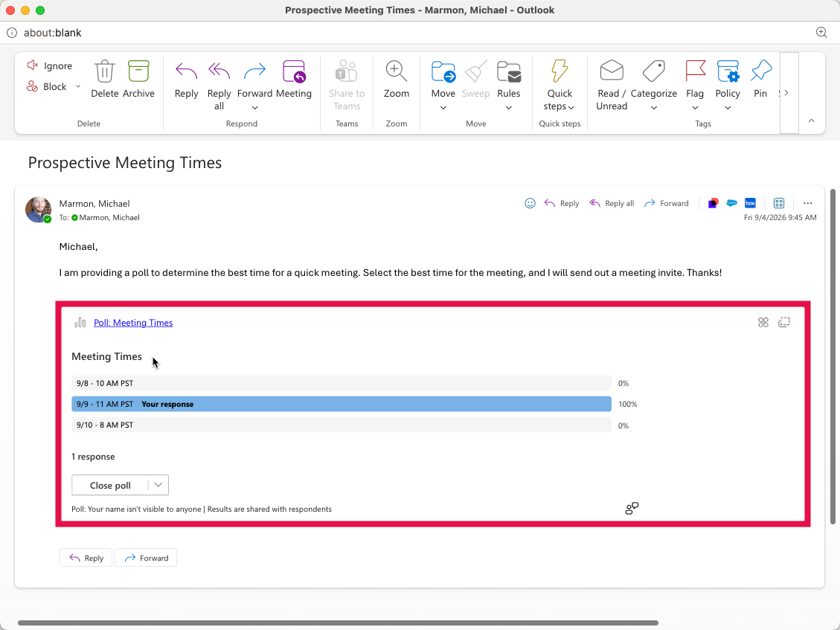This screenshot has width=840, height=630.
Task: Open the Box add-in icon
Action: (750, 203)
